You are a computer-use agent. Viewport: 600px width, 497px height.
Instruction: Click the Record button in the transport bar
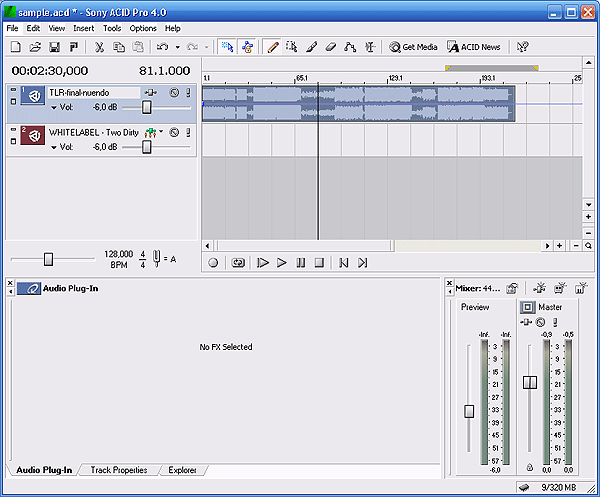213,263
